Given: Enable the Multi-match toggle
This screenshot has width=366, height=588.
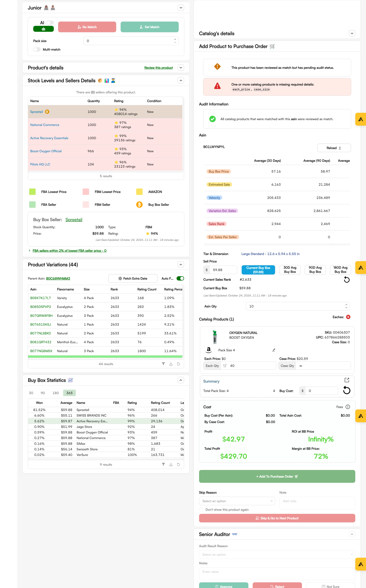Looking at the screenshot, I should pyautogui.click(x=37, y=49).
